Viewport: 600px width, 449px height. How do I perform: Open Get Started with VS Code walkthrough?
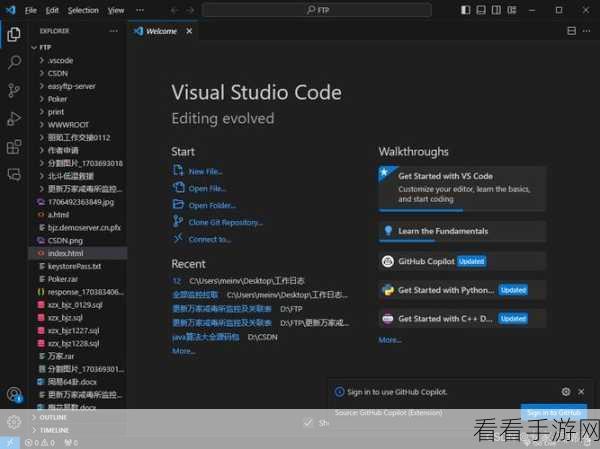(x=462, y=189)
